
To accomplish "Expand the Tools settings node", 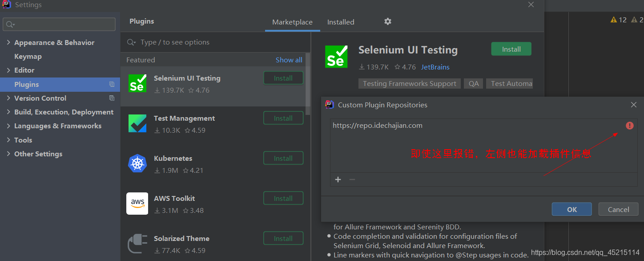I will [x=8, y=140].
